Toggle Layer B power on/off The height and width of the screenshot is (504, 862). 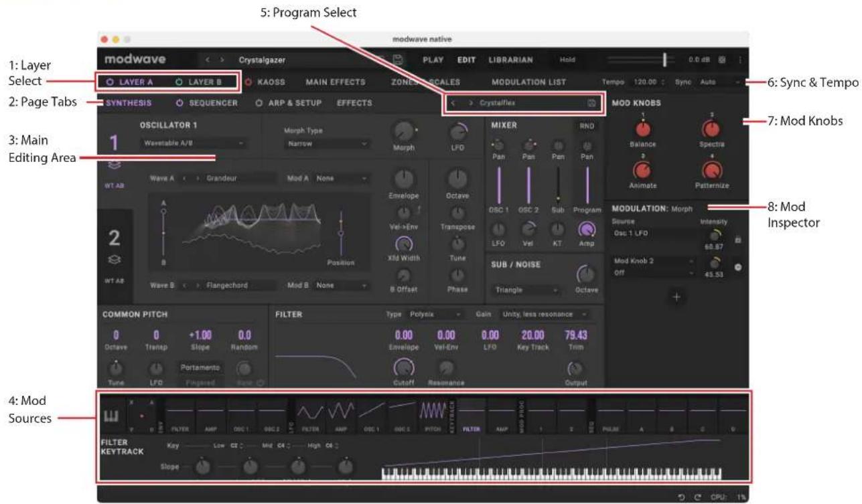178,82
